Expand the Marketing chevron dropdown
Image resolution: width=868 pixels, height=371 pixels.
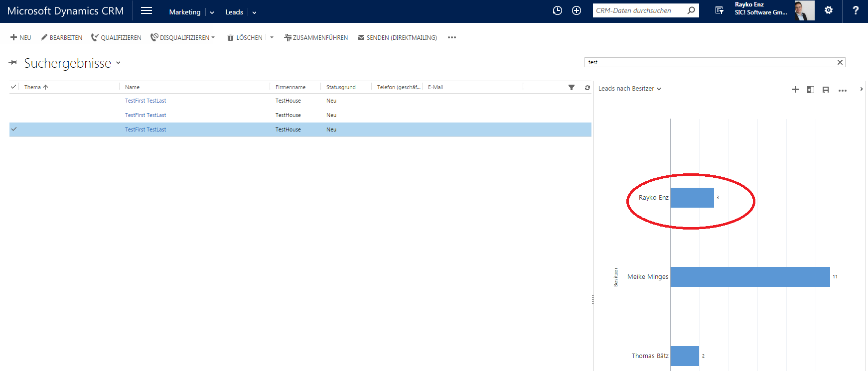pyautogui.click(x=212, y=12)
